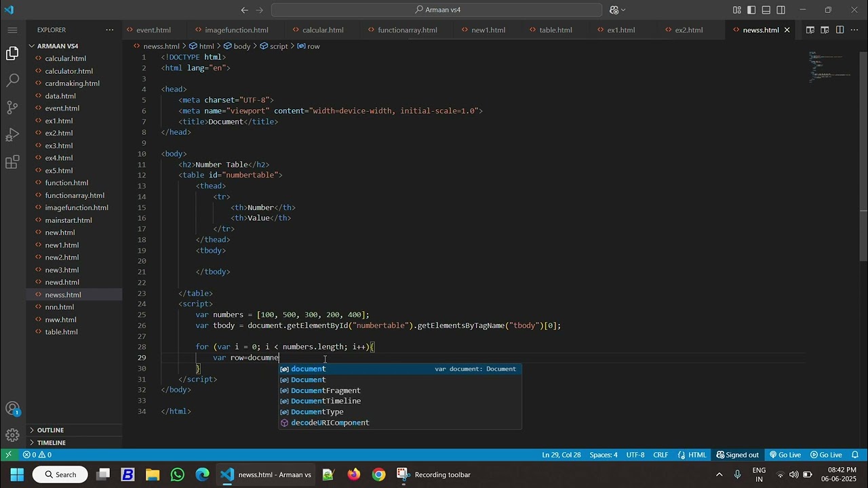The height and width of the screenshot is (488, 868).
Task: Switch to the calcular.html tab
Action: click(322, 30)
